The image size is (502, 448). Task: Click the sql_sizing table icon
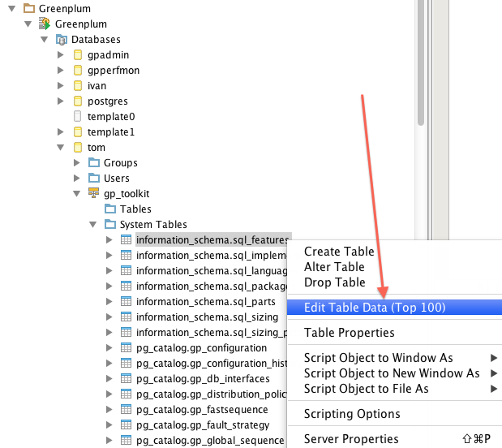126,317
